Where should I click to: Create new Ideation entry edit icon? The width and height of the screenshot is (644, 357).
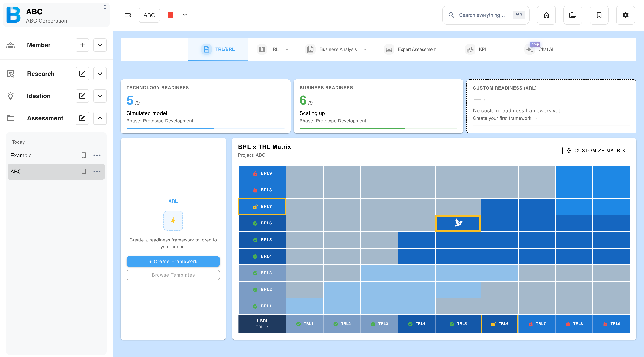pos(82,96)
